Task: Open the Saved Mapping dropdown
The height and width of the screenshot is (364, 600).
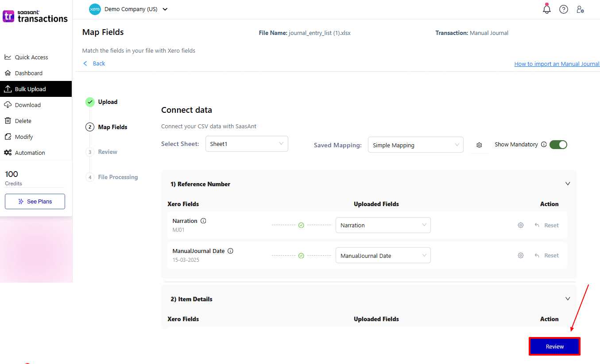Action: click(x=415, y=145)
